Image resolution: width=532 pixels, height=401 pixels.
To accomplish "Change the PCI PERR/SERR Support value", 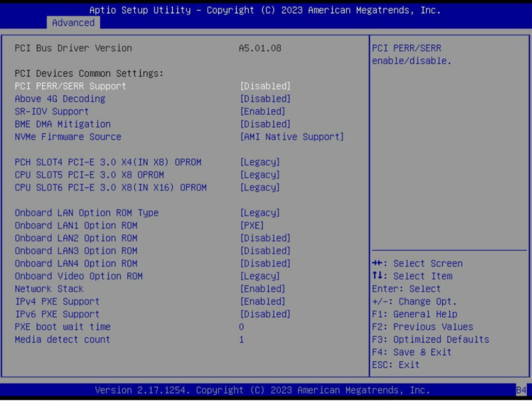I will click(265, 86).
